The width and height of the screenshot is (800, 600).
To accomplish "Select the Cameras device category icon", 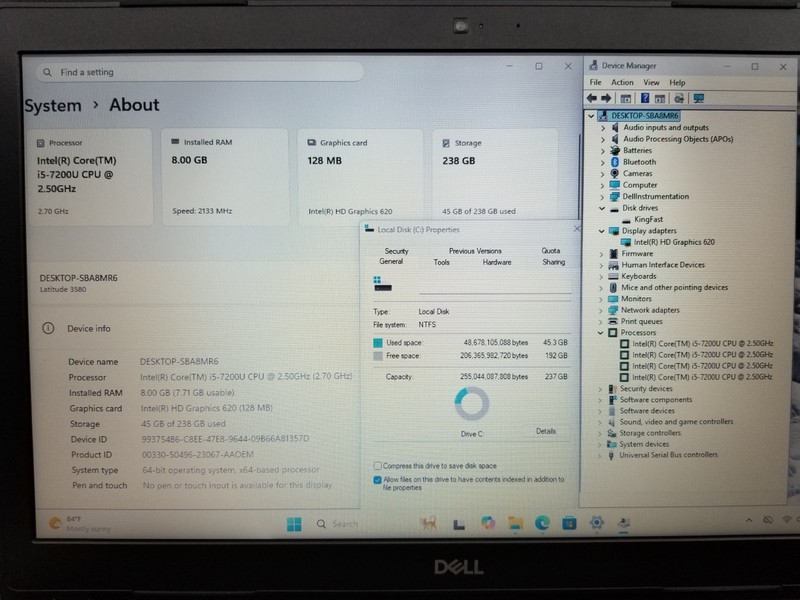I will point(614,173).
